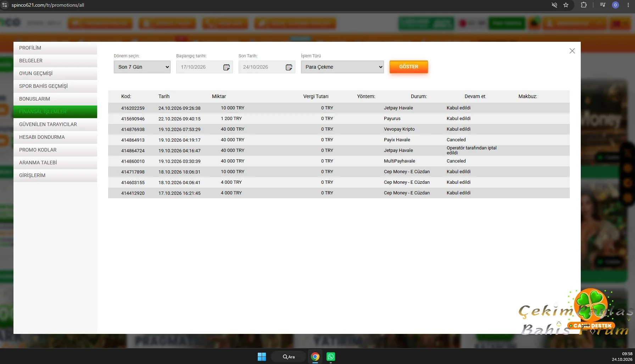This screenshot has height=364, width=635.
Task: Click the taskbar Ara search box
Action: 289,357
